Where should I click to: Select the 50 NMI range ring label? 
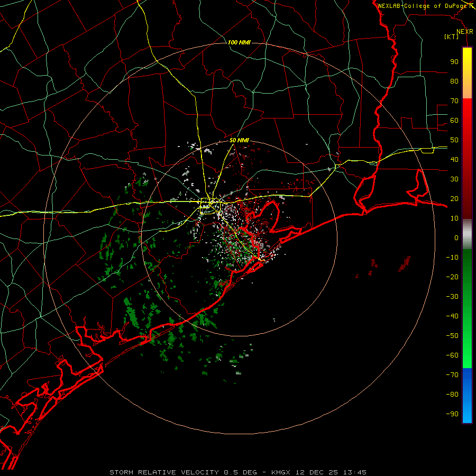(239, 140)
